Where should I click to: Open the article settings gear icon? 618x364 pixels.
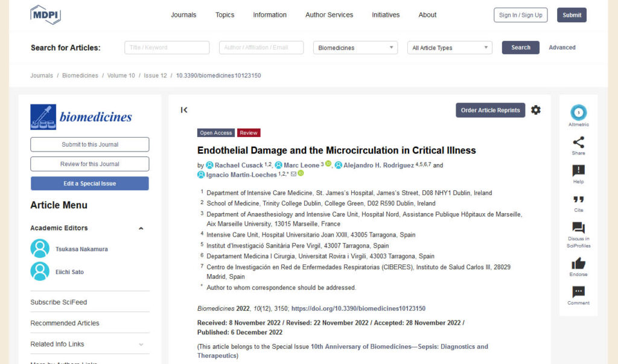click(x=535, y=110)
